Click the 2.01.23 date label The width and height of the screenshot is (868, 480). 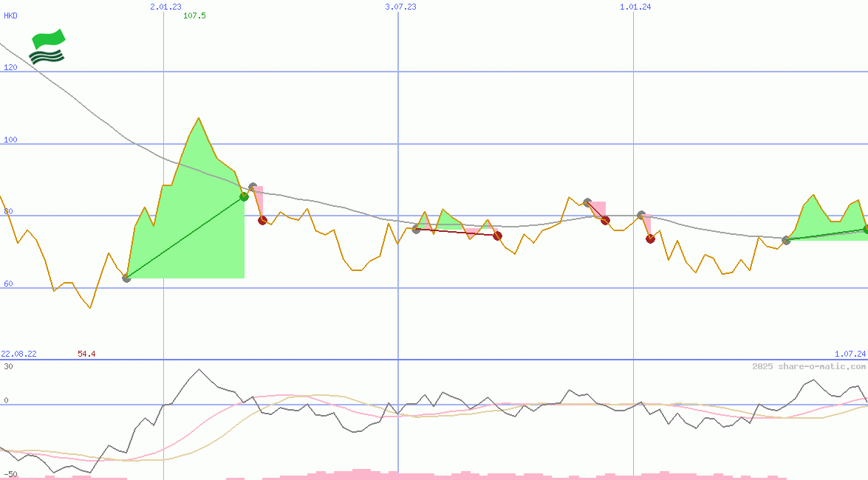[165, 7]
